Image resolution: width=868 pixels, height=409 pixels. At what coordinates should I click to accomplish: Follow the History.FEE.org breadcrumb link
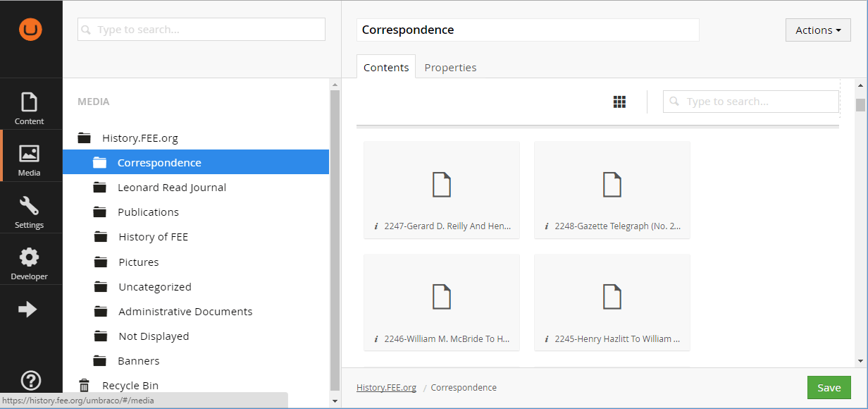(x=386, y=388)
